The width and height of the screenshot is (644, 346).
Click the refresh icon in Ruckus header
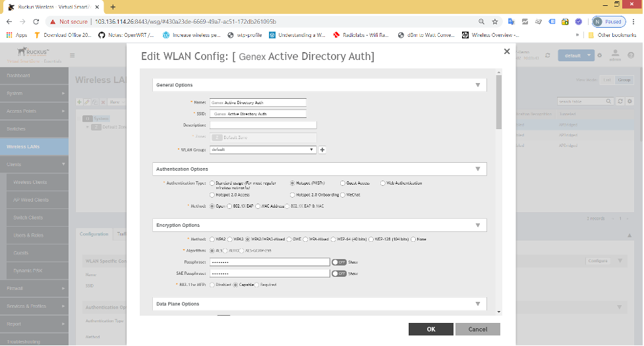(548, 55)
